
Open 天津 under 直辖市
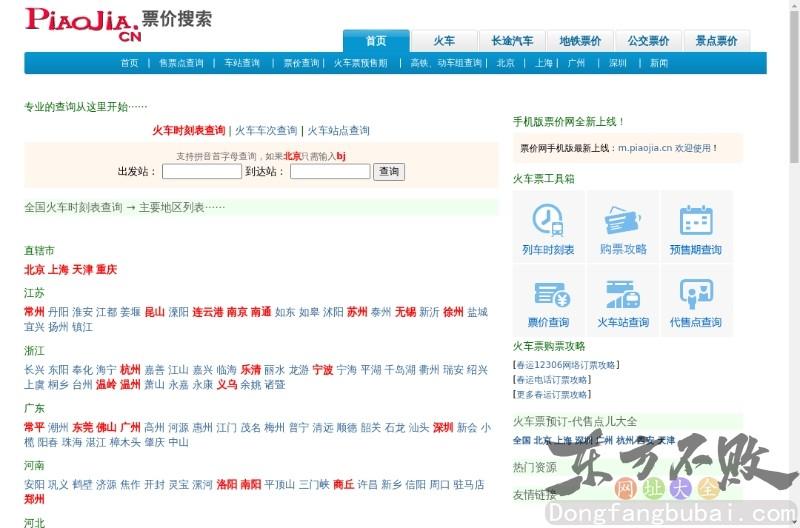coord(82,269)
